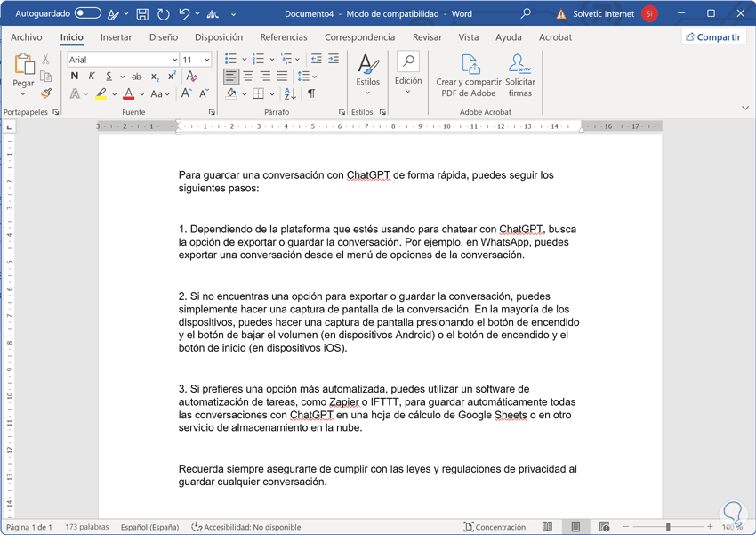This screenshot has height=535, width=756.
Task: Click the Increase indent icon
Action: click(334, 59)
